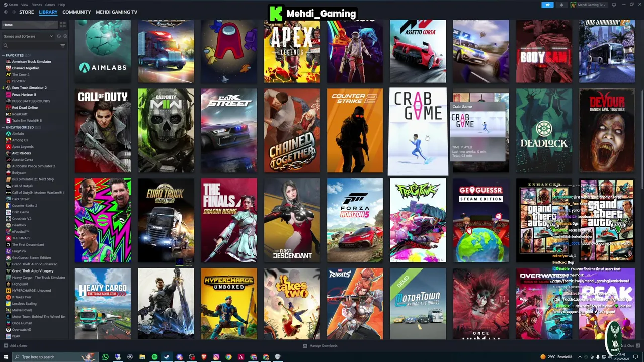Open the It Takes Two cover
The width and height of the screenshot is (644, 362).
pos(292,304)
